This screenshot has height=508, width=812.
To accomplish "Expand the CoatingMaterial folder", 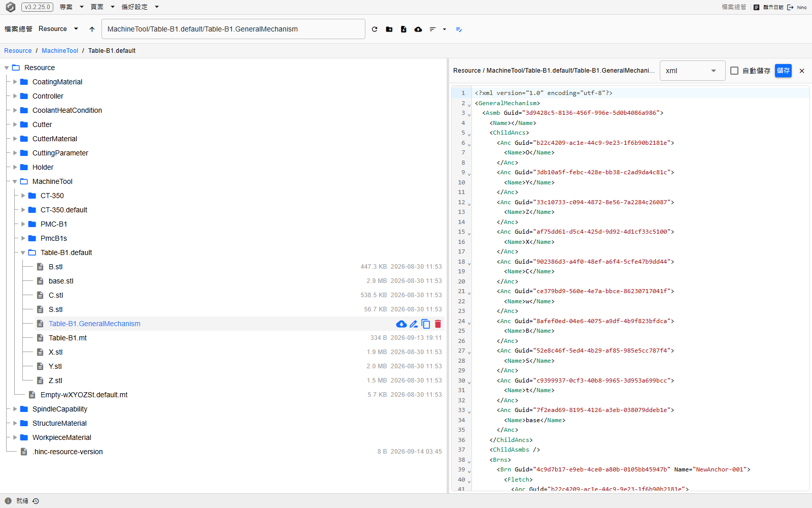I will tap(15, 82).
